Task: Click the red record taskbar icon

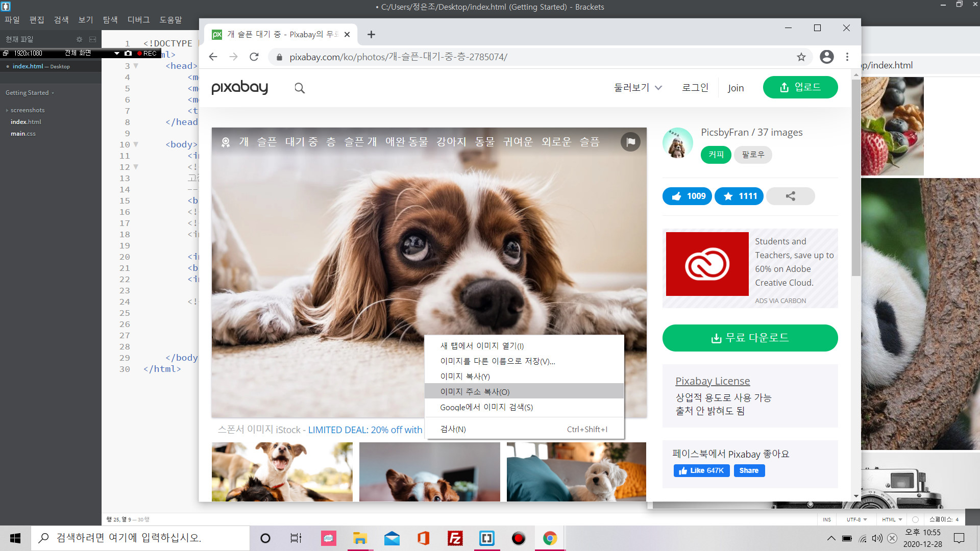Action: 518,538
